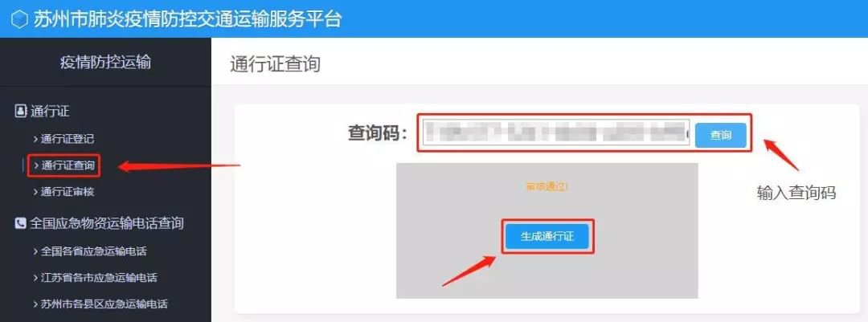This screenshot has width=868, height=322.
Task: Click the cube logo icon in header
Action: tap(19, 19)
